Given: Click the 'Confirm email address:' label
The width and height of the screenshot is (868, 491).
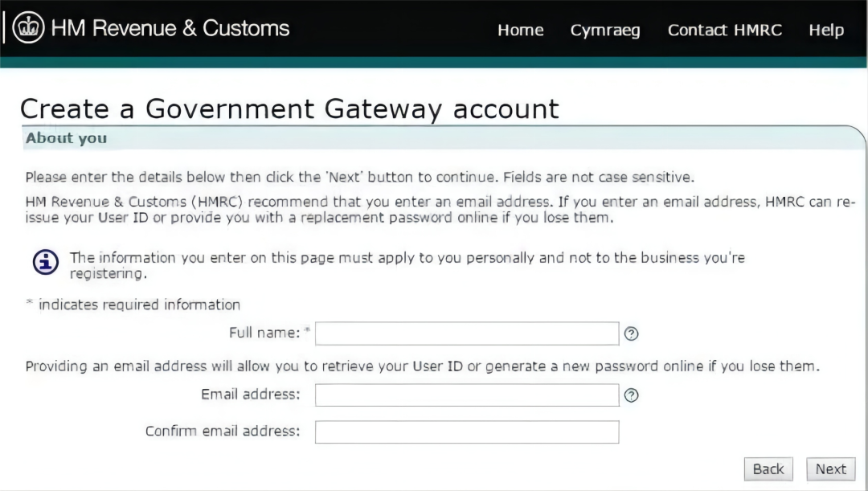Looking at the screenshot, I should [222, 432].
